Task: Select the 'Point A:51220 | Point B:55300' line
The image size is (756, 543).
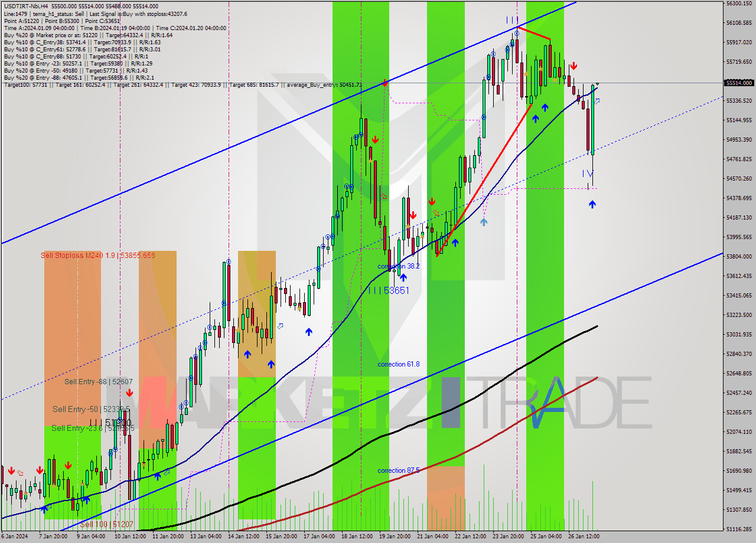Action: pos(62,21)
